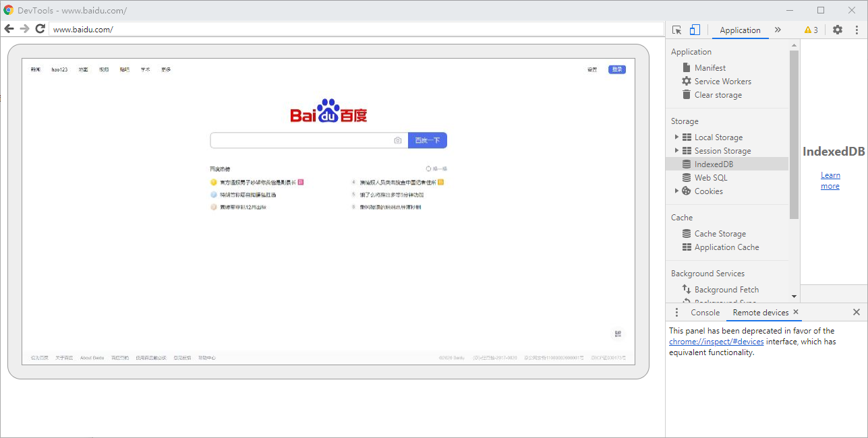Open the DevTools three-dot menu
Screen dimensions: 868x438
(x=857, y=30)
